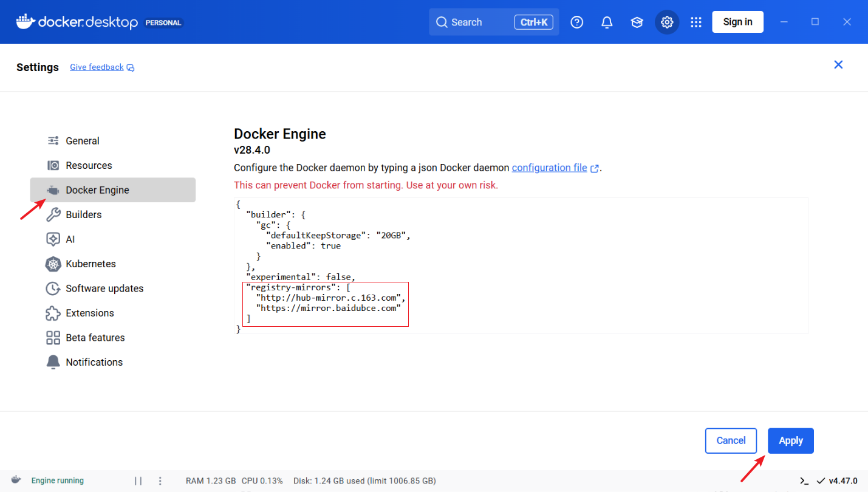The width and height of the screenshot is (868, 492).
Task: Click the Apply button
Action: coord(791,441)
